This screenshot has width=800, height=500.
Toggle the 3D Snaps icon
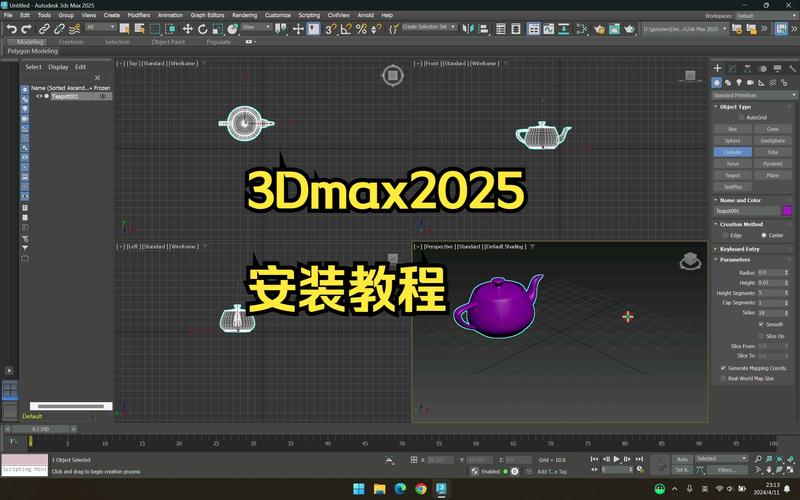pos(331,29)
